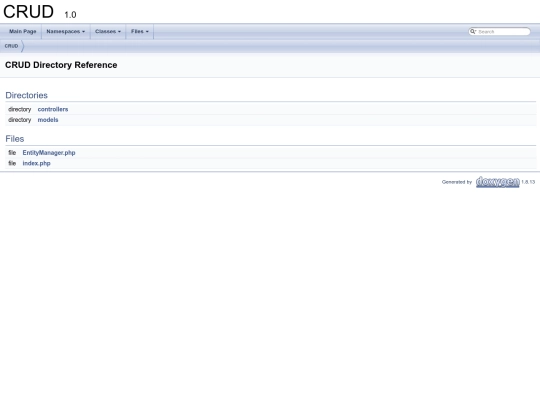Image resolution: width=540 pixels, height=405 pixels.
Task: Click the CRUD Directory Reference title
Action: (x=61, y=65)
